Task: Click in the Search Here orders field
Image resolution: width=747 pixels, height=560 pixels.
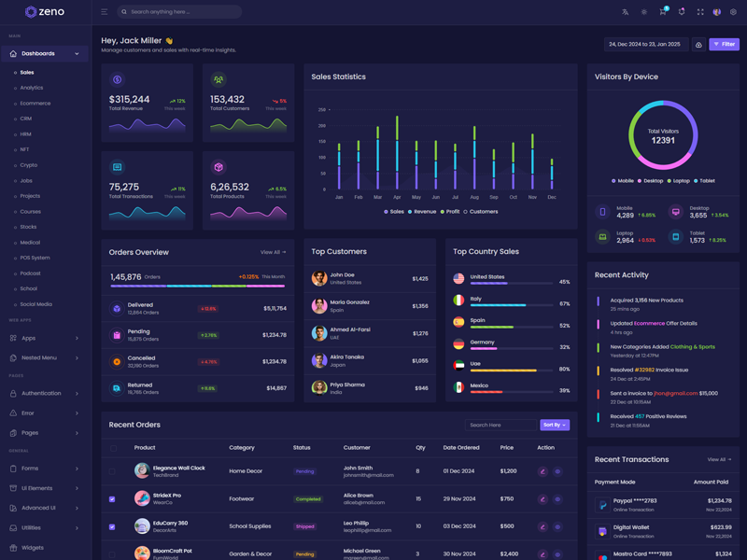Action: (500, 425)
